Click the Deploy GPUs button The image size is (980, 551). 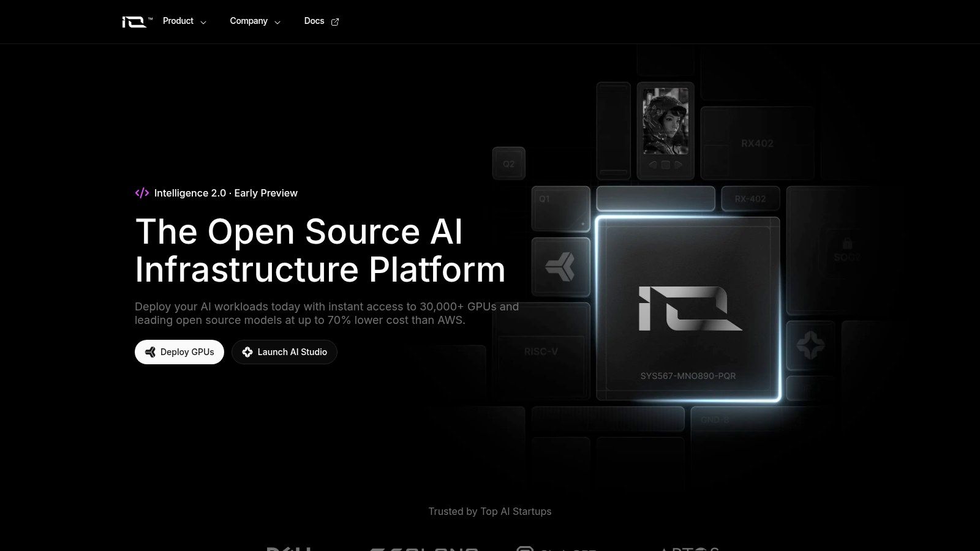pos(179,352)
